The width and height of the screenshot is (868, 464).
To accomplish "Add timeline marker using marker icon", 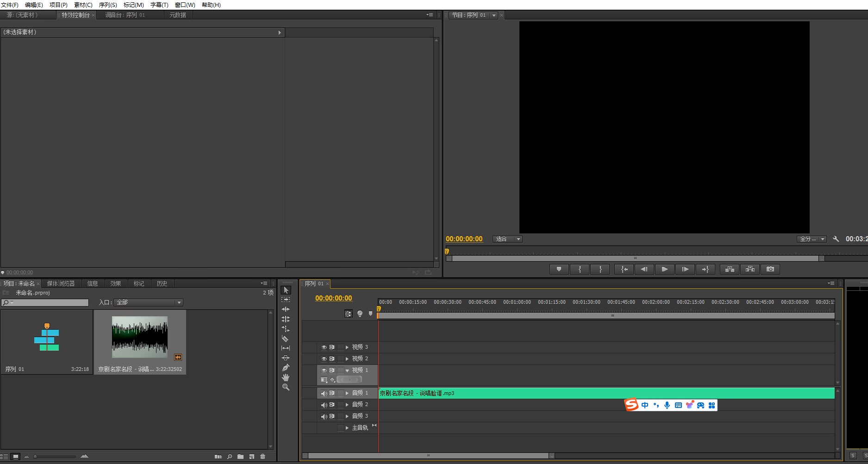I will click(370, 314).
